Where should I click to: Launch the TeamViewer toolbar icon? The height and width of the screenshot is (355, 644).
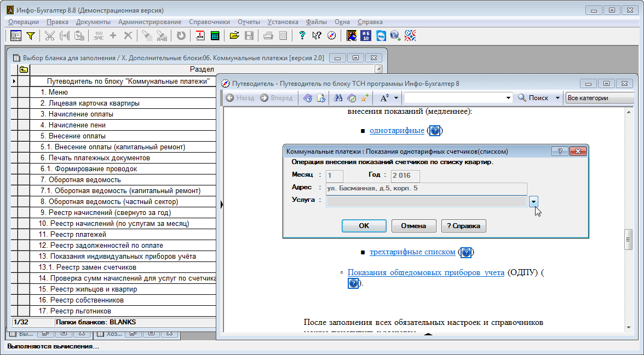[x=381, y=36]
